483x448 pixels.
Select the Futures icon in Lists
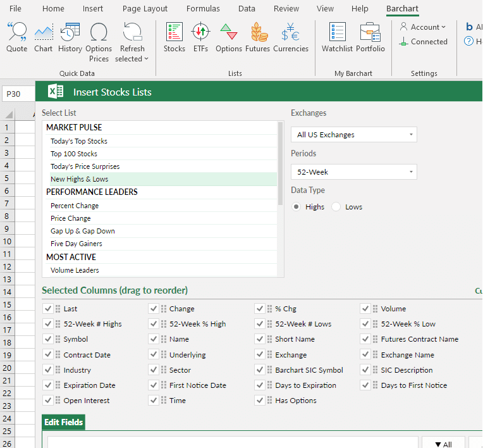257,37
